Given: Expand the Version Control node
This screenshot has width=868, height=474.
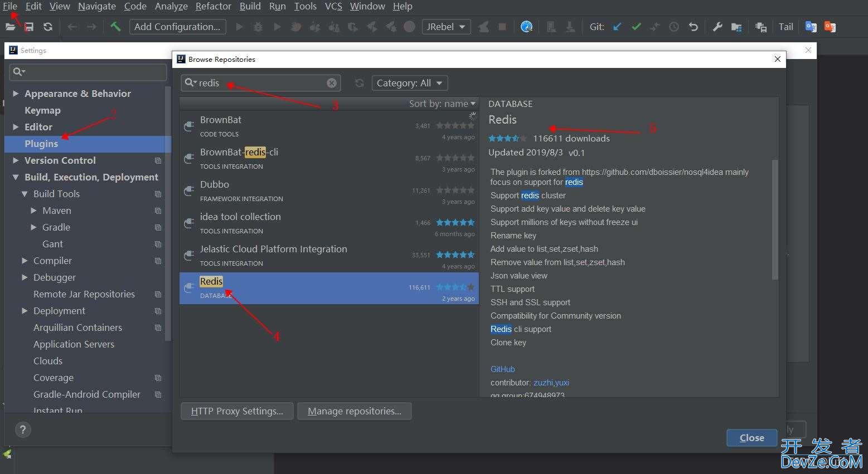Looking at the screenshot, I should [16, 160].
